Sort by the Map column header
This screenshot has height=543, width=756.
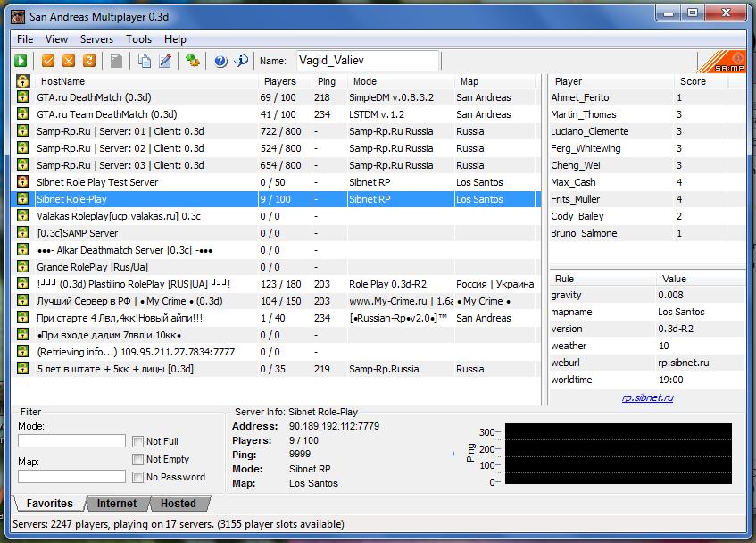click(494, 81)
